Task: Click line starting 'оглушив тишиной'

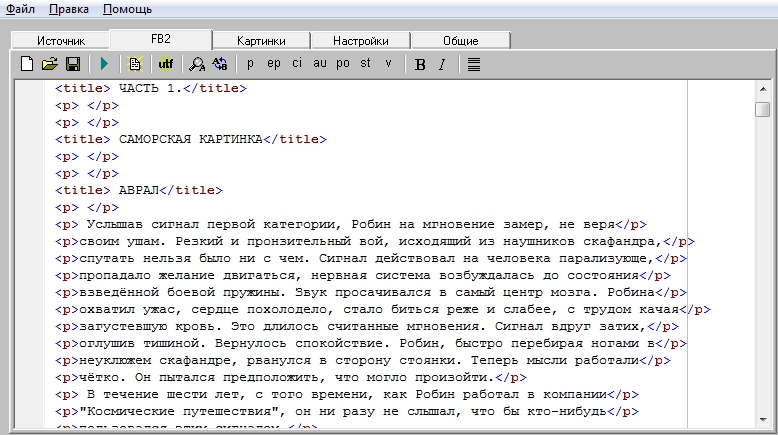Action: click(371, 343)
